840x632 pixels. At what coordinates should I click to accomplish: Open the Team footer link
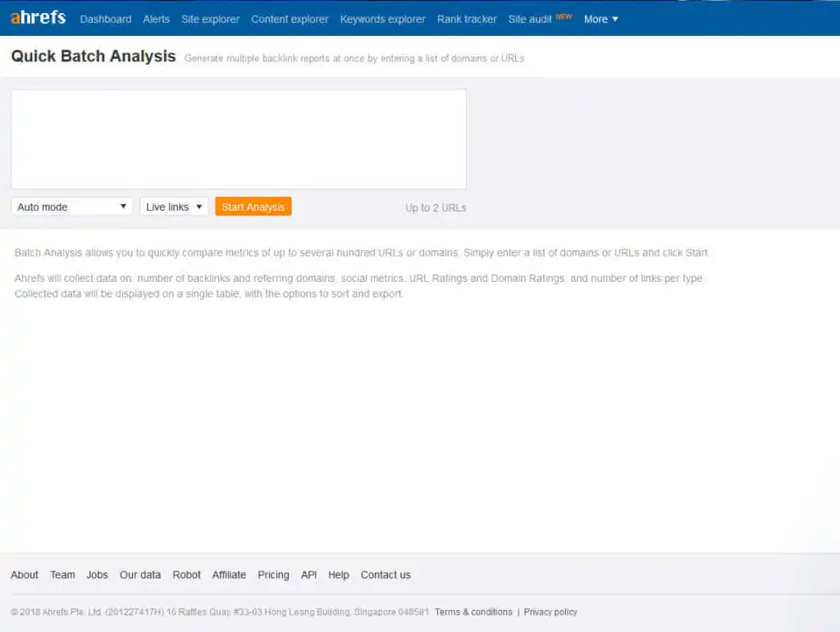(62, 575)
